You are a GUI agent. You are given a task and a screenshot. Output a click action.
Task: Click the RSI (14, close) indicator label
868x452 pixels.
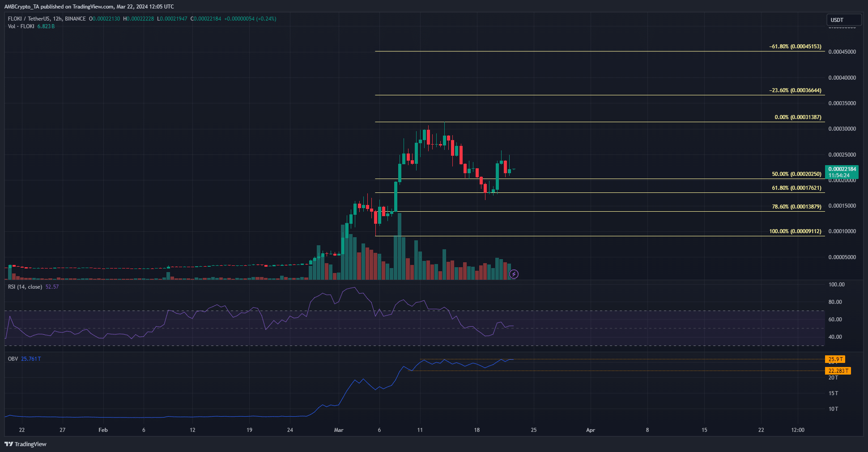[25, 287]
